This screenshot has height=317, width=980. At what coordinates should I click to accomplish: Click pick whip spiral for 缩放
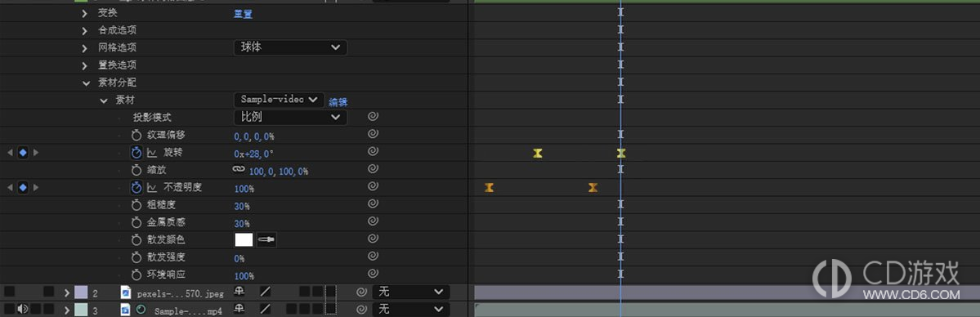coord(373,169)
